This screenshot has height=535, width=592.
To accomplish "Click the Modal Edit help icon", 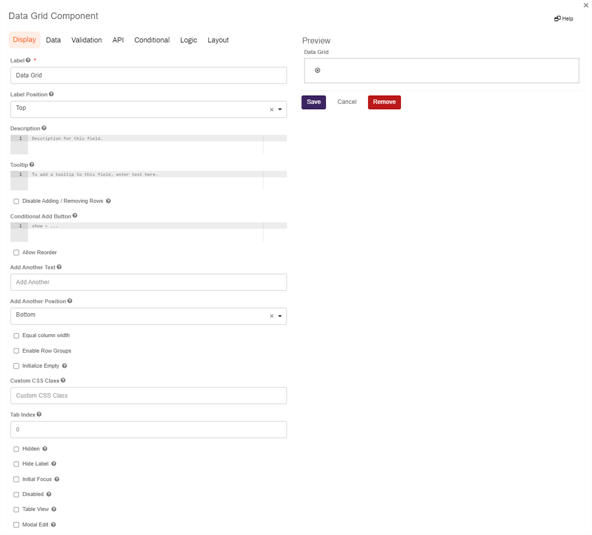I will coord(53,524).
